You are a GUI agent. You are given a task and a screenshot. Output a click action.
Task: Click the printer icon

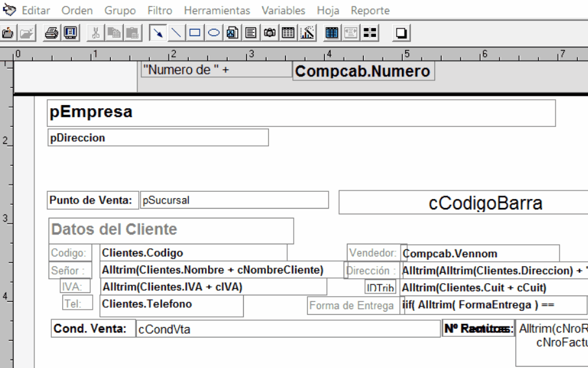[x=52, y=33]
